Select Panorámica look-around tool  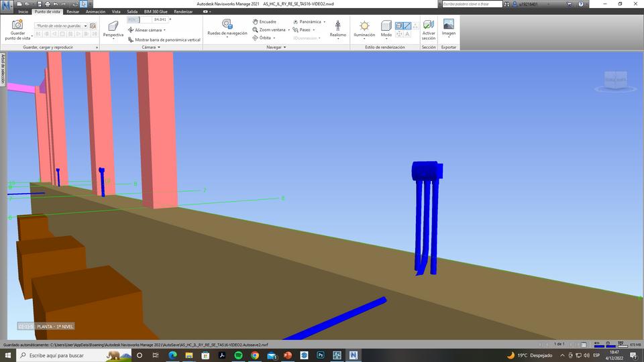point(307,21)
